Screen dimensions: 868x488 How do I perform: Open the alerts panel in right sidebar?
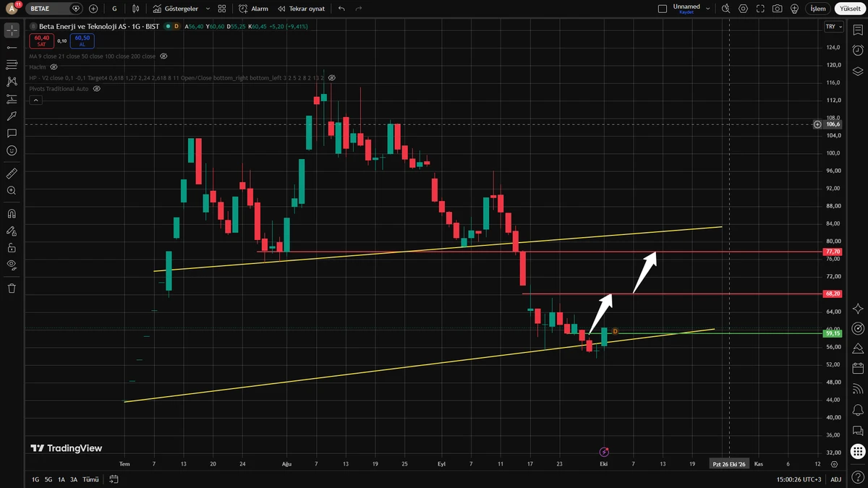pos(858,50)
